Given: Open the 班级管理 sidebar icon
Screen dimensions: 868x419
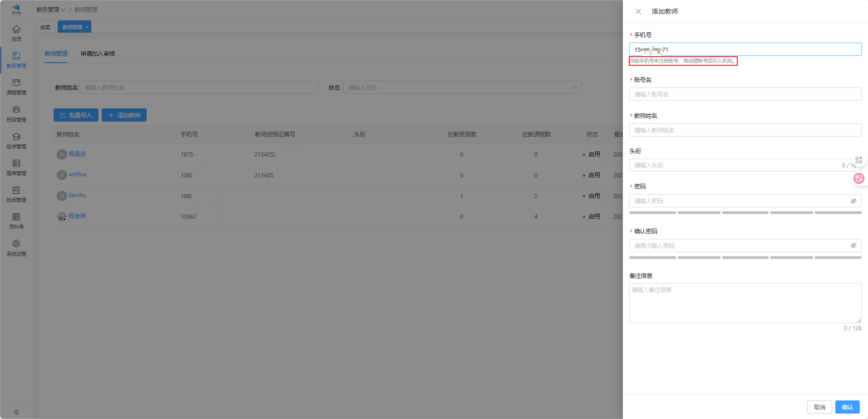Looking at the screenshot, I should click(16, 110).
